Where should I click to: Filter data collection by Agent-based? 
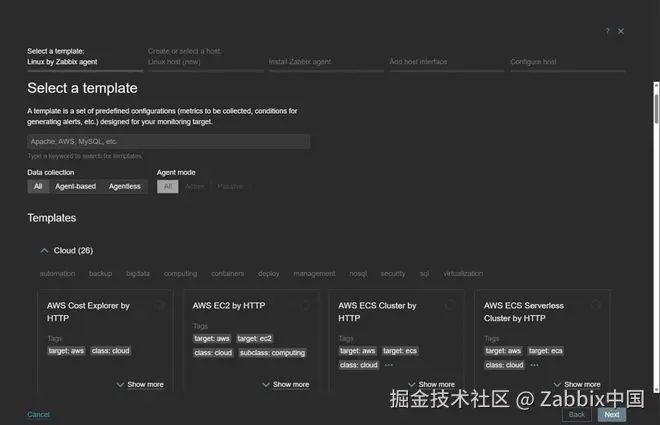pos(76,186)
